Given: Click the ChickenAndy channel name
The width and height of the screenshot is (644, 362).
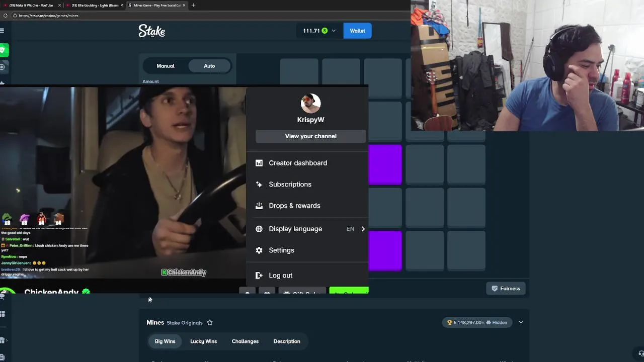Looking at the screenshot, I should point(51,292).
